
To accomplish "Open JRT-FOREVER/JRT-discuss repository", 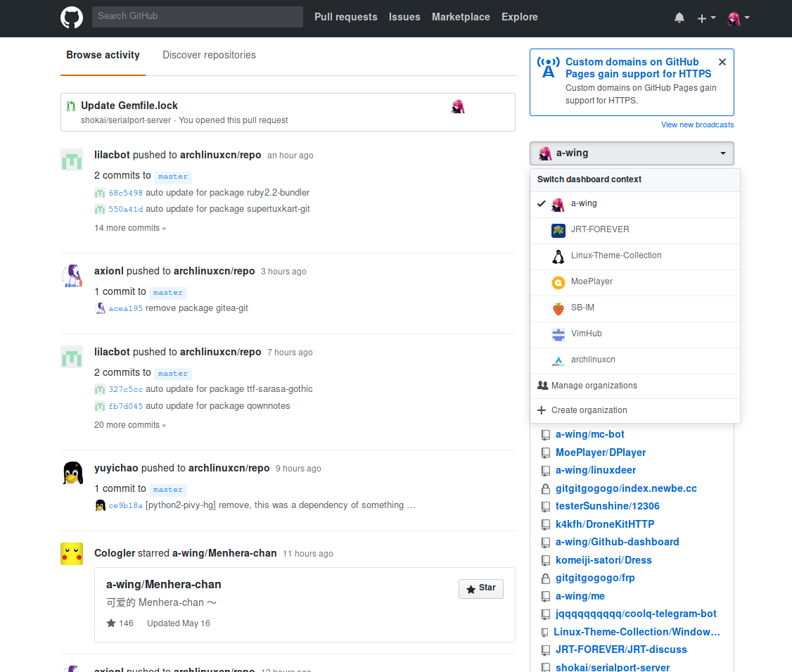I will click(621, 649).
